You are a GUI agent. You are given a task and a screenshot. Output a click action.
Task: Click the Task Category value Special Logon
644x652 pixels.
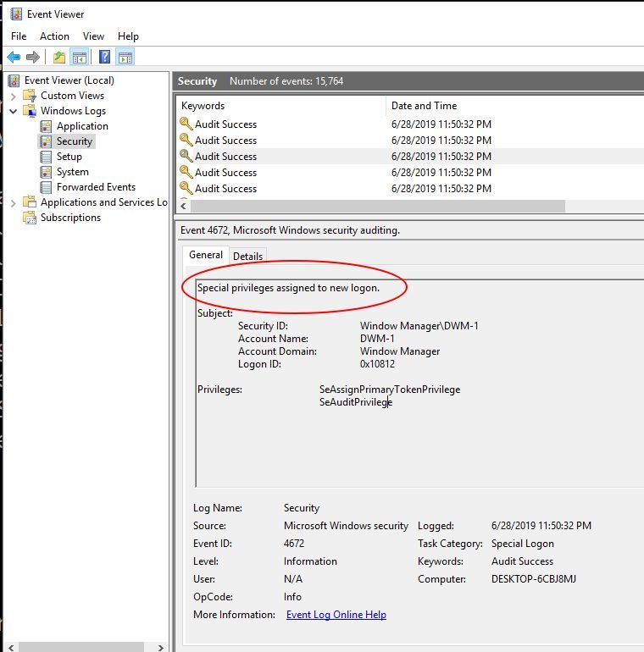(523, 544)
